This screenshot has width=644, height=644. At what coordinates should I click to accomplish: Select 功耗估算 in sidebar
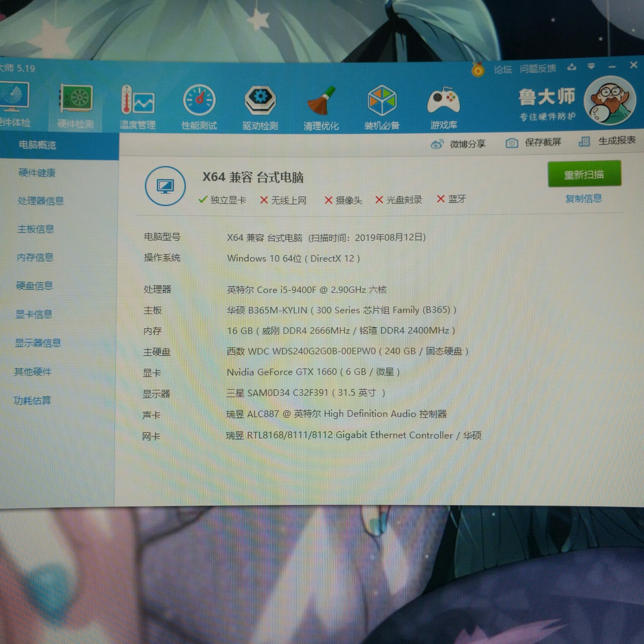[x=32, y=400]
